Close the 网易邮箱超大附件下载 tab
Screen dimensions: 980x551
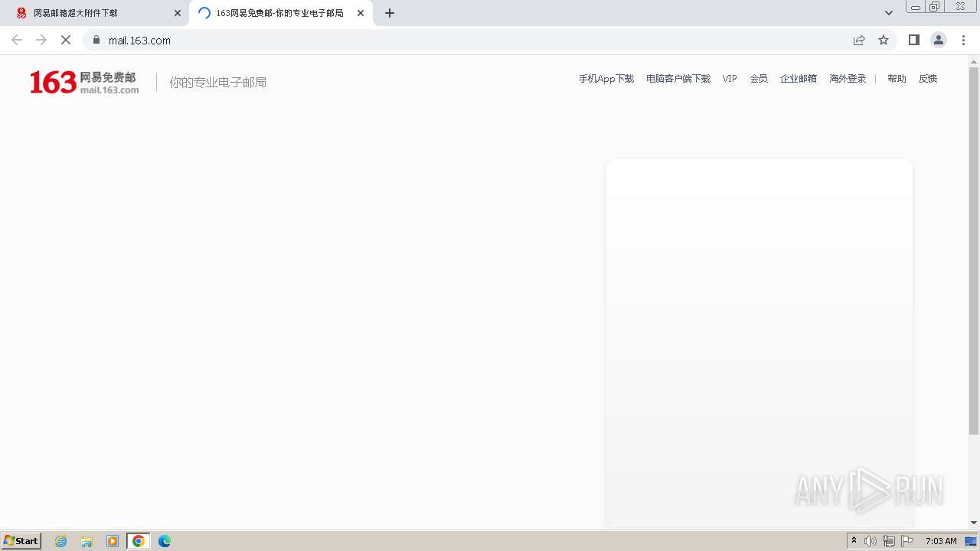click(178, 13)
